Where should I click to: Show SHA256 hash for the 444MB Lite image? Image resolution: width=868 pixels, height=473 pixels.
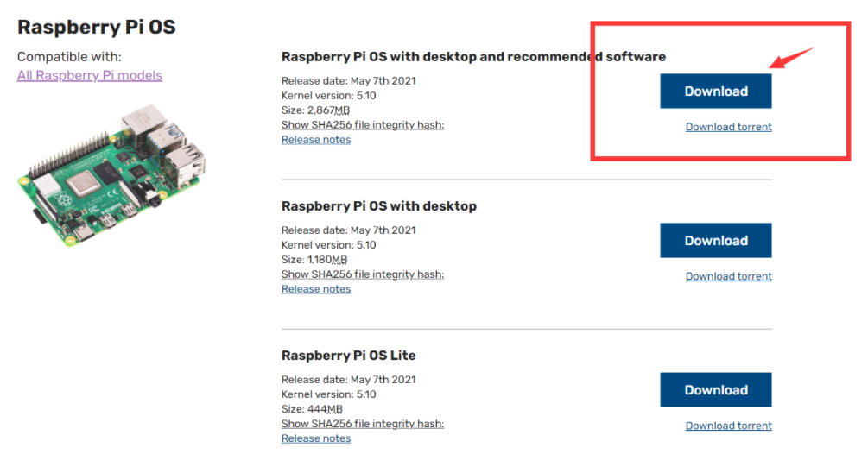(363, 424)
